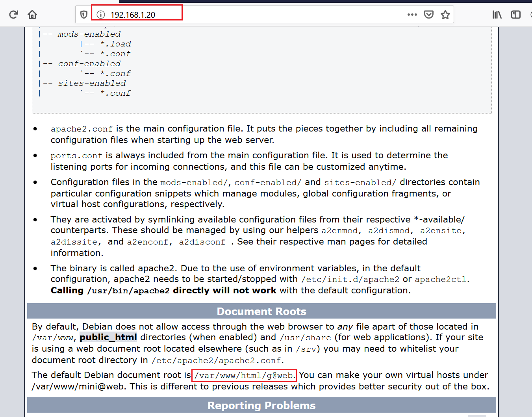Click the /etc/init.d/apache2 path text
Image resolution: width=532 pixels, height=417 pixels.
[x=350, y=279]
